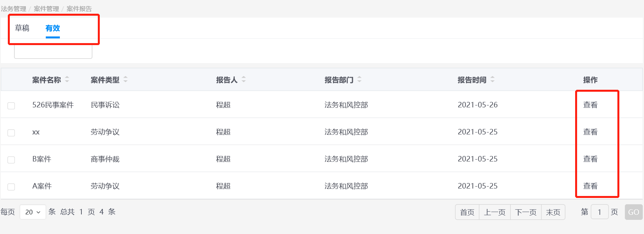Go to 上一页 previous page
Image resolution: width=644 pixels, height=234 pixels.
(x=495, y=212)
